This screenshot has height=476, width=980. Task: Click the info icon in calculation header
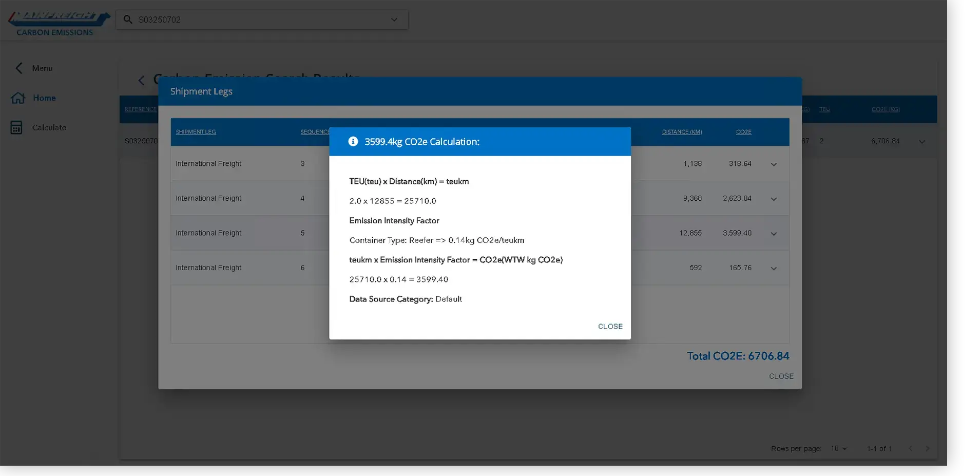(353, 142)
